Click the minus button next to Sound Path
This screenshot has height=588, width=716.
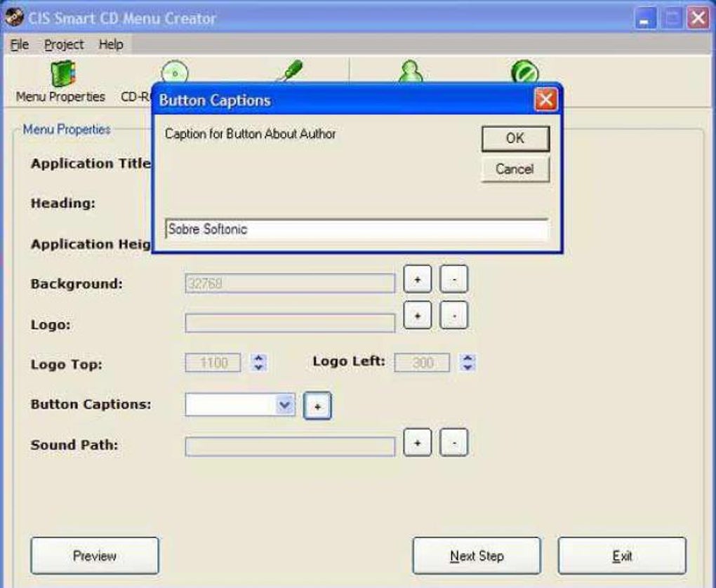click(453, 443)
